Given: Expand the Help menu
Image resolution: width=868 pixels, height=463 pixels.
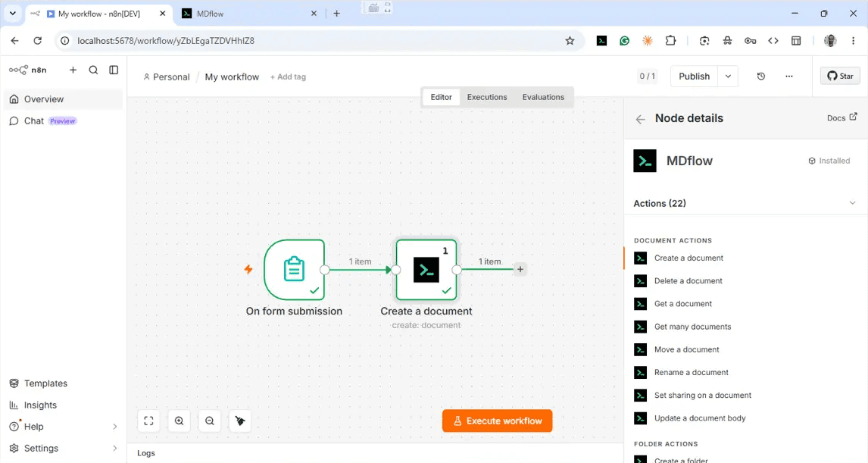Looking at the screenshot, I should pos(63,427).
